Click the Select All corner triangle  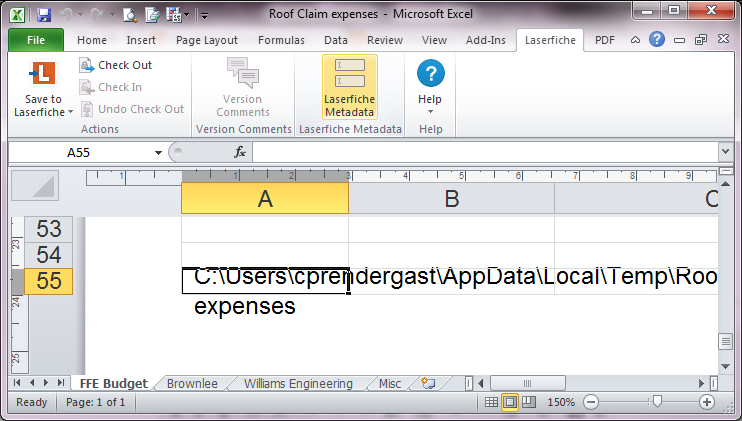pyautogui.click(x=35, y=185)
